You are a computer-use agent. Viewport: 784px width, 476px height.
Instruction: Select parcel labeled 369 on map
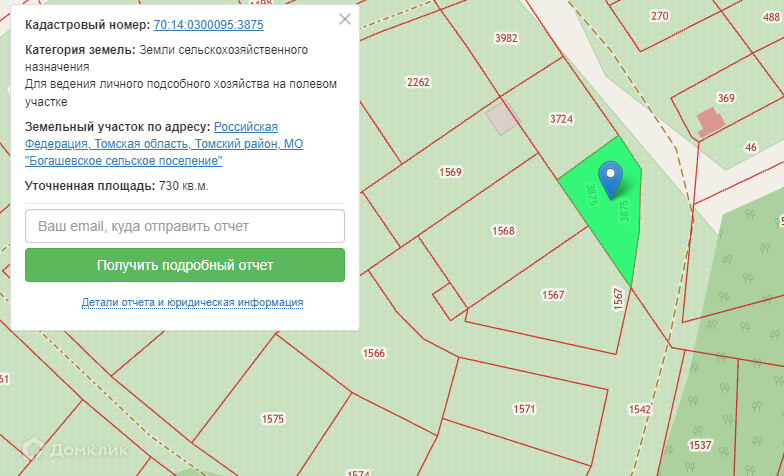(726, 98)
